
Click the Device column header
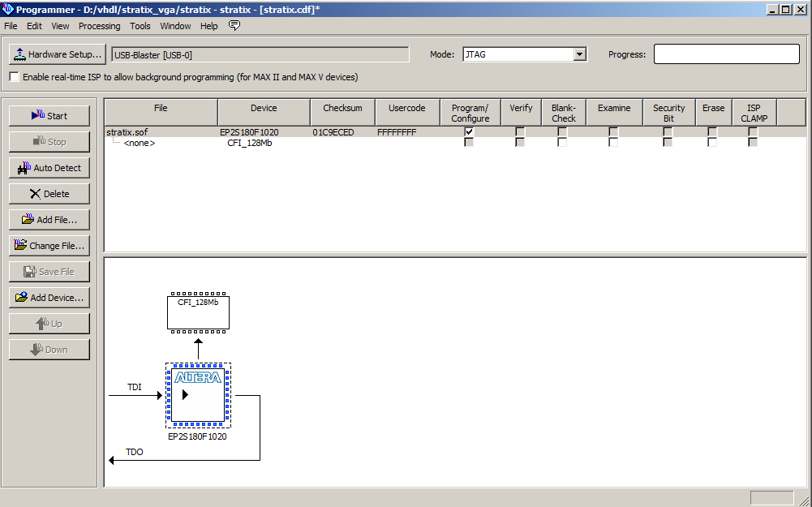[x=264, y=113]
